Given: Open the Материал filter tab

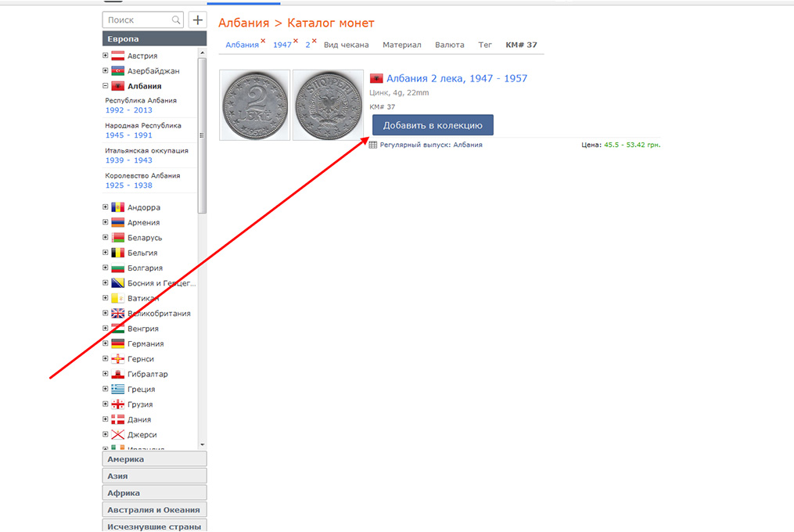Looking at the screenshot, I should (401, 45).
